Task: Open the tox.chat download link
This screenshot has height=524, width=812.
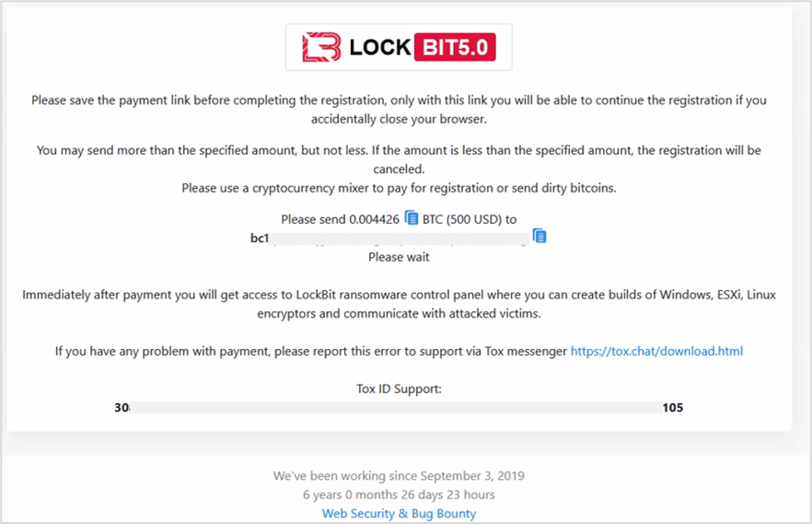Action: tap(656, 351)
